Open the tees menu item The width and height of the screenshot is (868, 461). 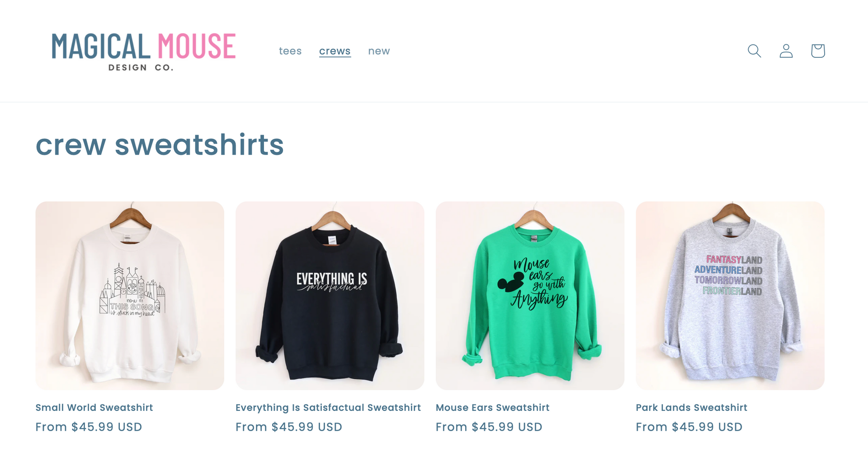pyautogui.click(x=290, y=51)
